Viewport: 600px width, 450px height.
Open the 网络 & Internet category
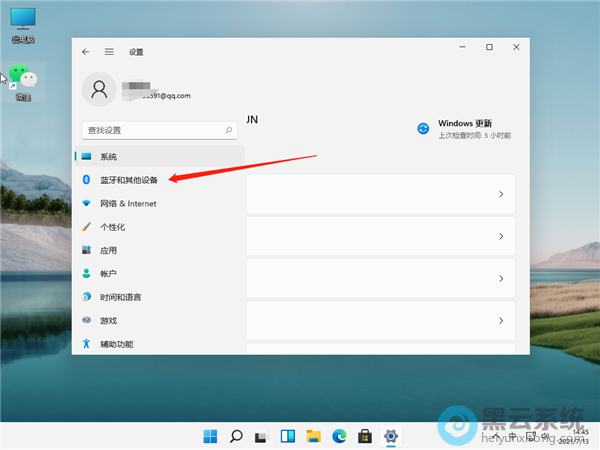(127, 203)
